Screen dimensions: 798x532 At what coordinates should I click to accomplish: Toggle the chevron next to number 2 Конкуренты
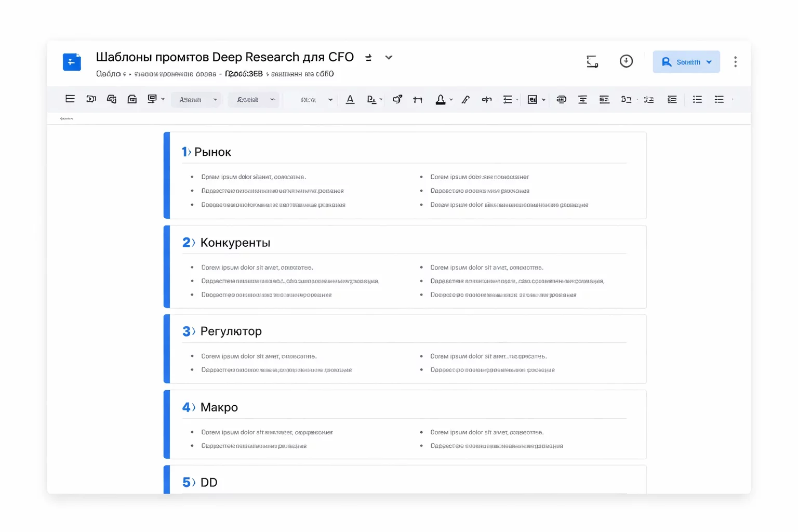pos(193,243)
